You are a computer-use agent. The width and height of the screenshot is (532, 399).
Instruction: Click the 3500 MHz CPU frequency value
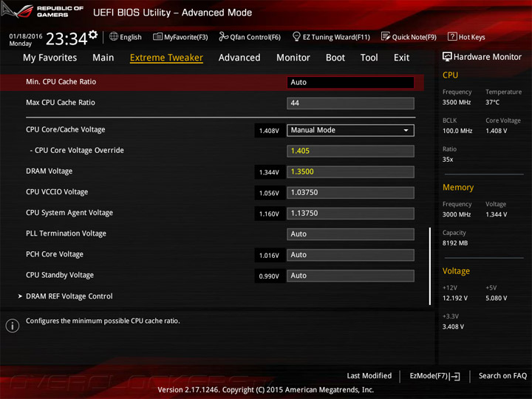[457, 102]
